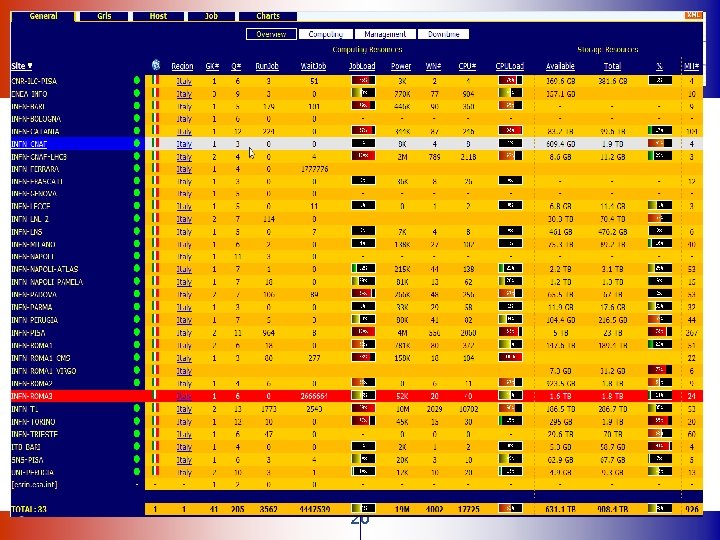This screenshot has width=720, height=540.
Task: Click the Italian flag in the ENEA INFO row
Action: [x=155, y=93]
